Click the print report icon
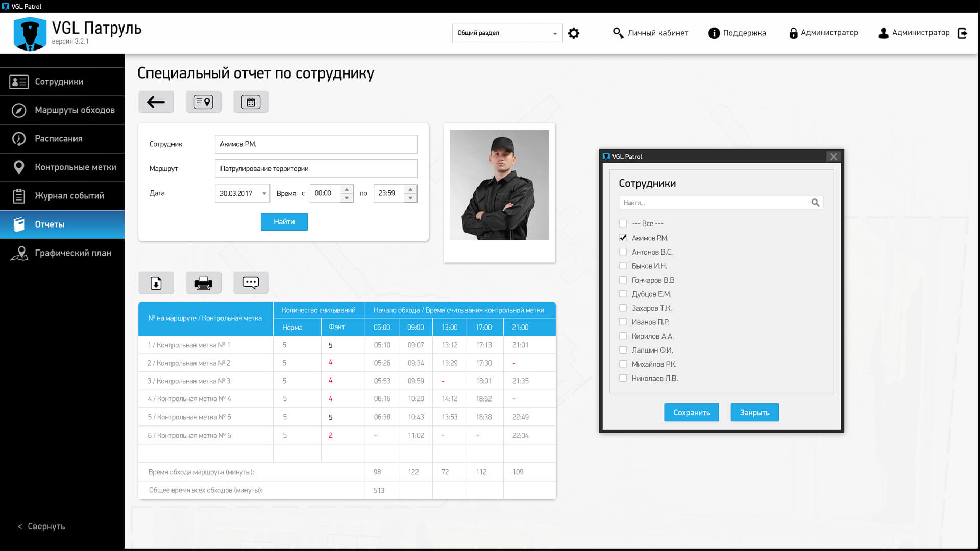 pos(203,283)
